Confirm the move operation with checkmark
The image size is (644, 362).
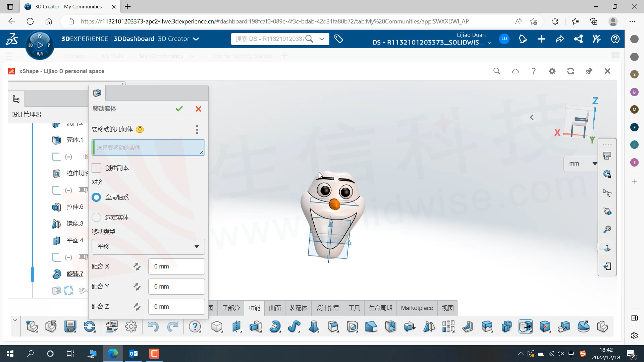click(179, 109)
